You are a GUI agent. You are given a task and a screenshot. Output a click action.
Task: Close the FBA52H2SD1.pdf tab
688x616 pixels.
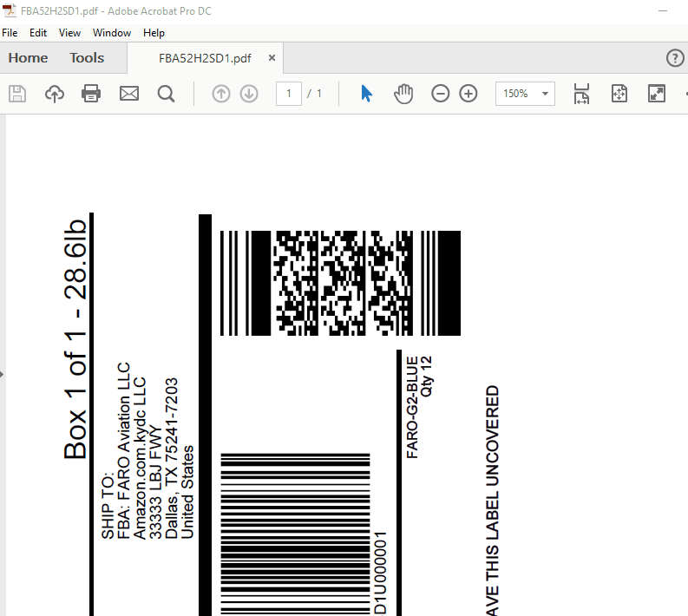[x=272, y=58]
